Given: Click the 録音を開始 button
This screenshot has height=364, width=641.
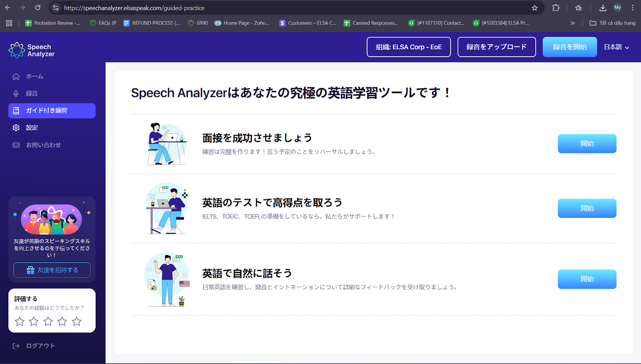Looking at the screenshot, I should pyautogui.click(x=570, y=47).
